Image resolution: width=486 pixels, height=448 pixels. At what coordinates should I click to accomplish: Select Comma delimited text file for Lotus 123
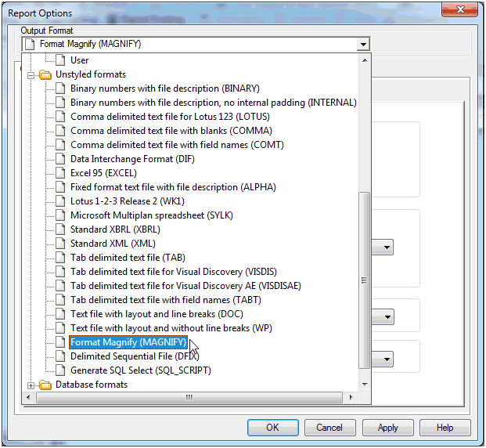coord(170,117)
